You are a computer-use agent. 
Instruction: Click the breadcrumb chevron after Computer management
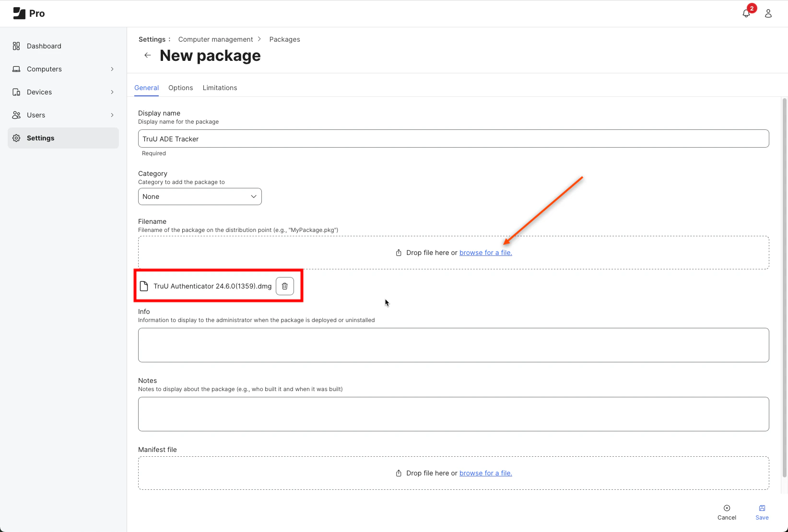point(259,39)
